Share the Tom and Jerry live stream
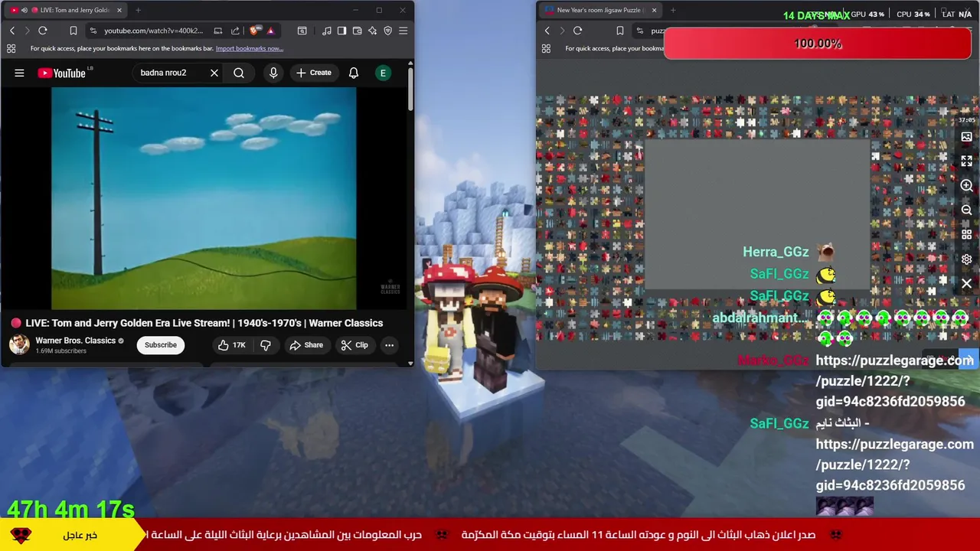This screenshot has width=980, height=551. pos(306,345)
